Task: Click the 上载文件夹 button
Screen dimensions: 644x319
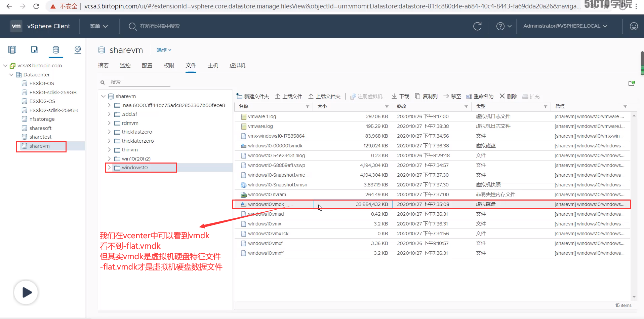Action: (324, 97)
